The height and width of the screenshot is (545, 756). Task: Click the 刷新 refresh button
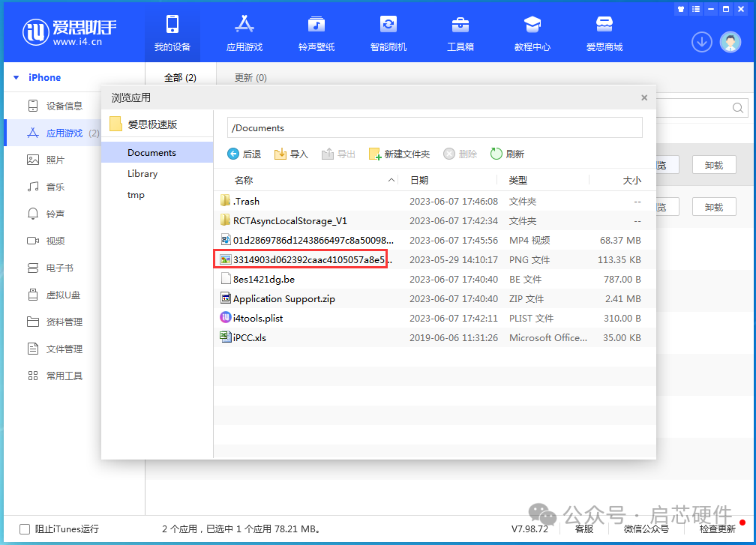507,154
